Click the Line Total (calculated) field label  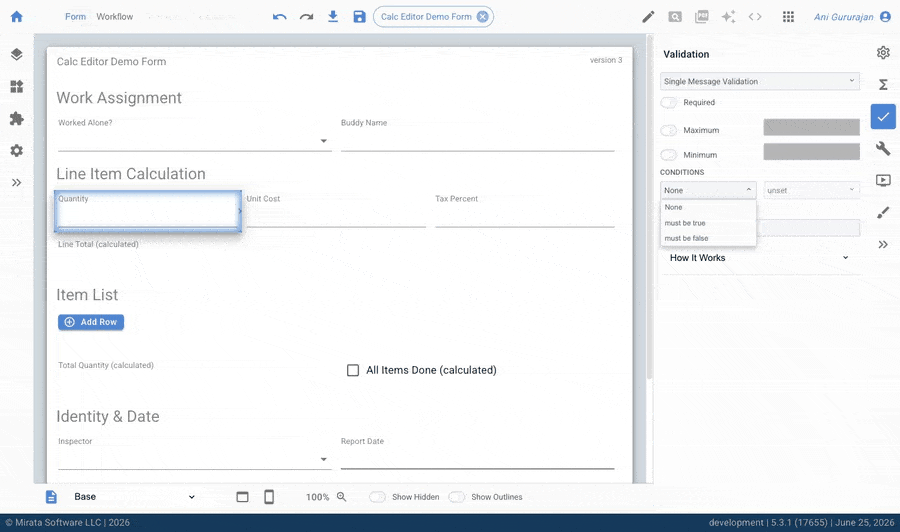coord(98,244)
